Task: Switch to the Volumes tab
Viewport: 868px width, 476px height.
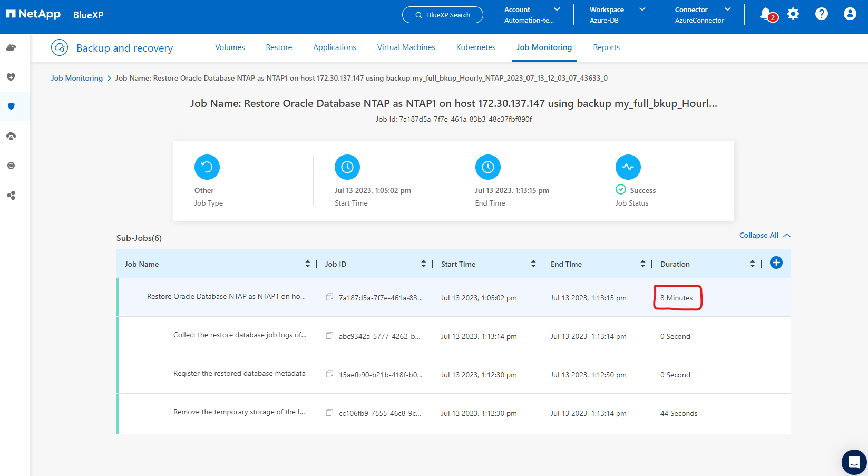Action: pos(230,47)
